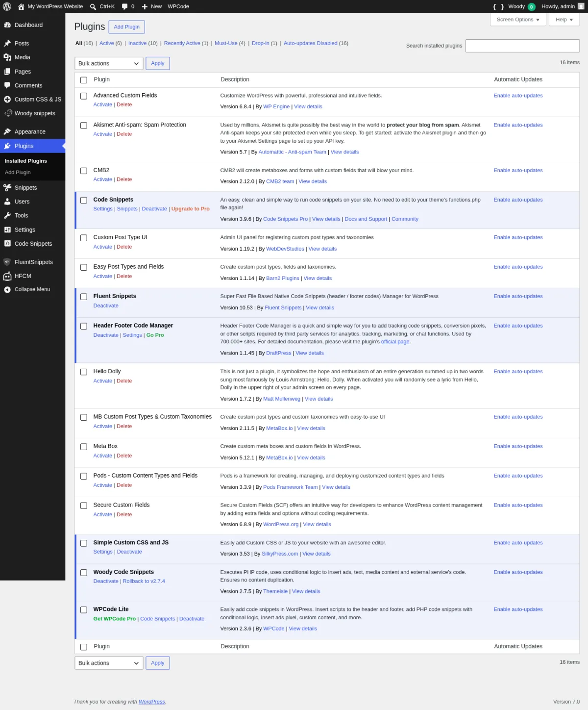Image resolution: width=588 pixels, height=710 pixels.
Task: Click Upgrade to Pro for Code Snippets
Action: click(190, 209)
